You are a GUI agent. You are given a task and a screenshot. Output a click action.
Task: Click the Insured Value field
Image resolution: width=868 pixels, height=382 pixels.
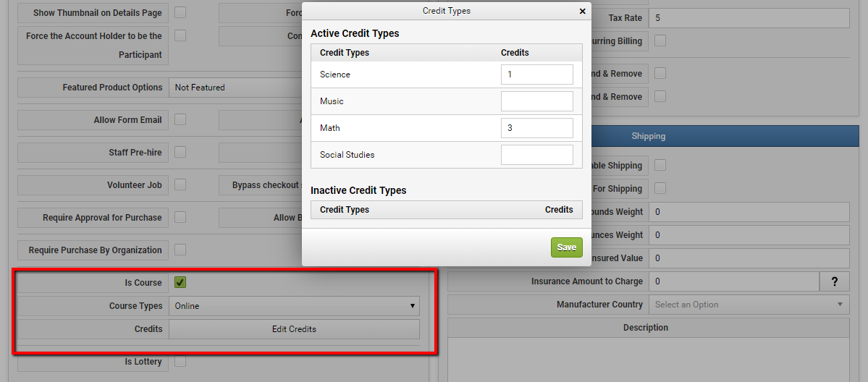pyautogui.click(x=749, y=258)
